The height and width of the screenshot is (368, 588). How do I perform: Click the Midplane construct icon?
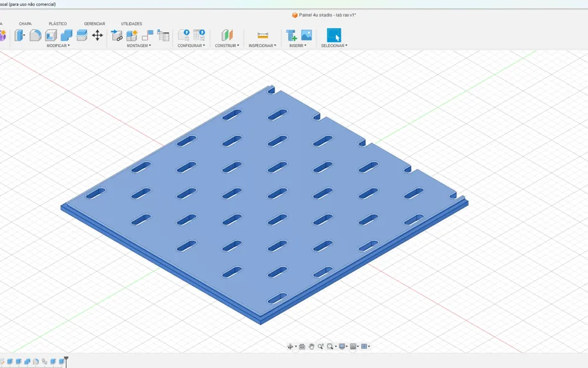tap(227, 35)
